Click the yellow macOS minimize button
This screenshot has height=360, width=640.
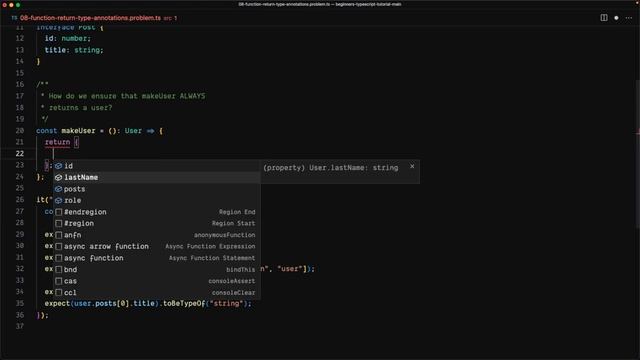click(x=11, y=5)
